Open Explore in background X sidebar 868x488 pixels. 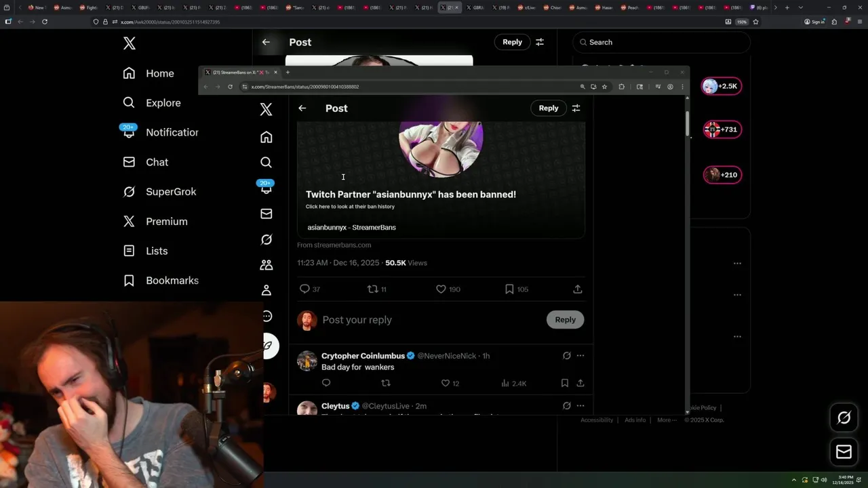pyautogui.click(x=151, y=103)
